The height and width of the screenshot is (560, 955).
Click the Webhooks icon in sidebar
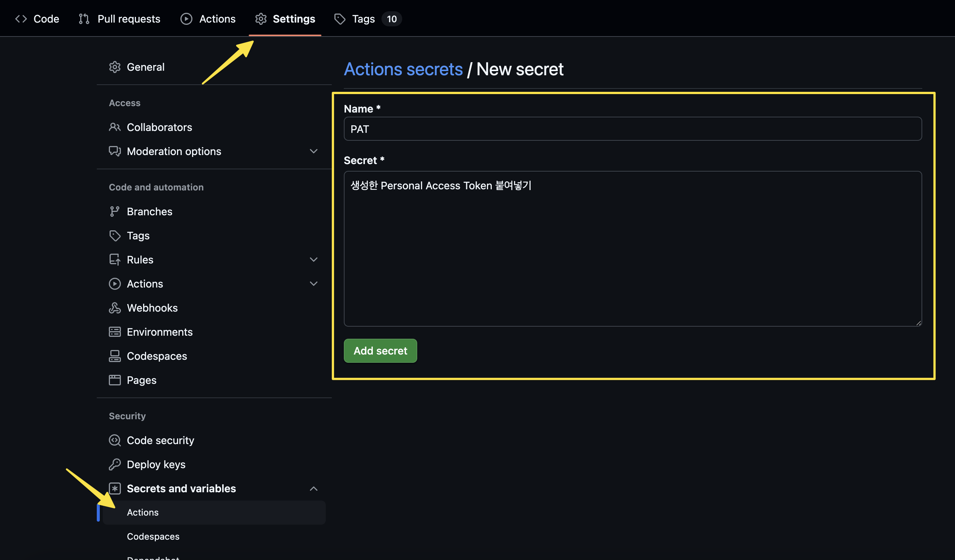[x=114, y=308]
